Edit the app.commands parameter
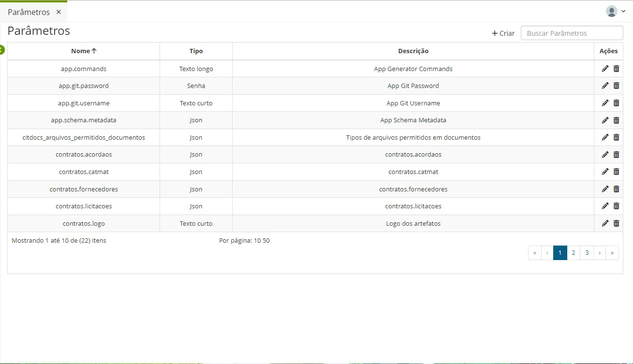The height and width of the screenshot is (364, 633). pyautogui.click(x=605, y=69)
